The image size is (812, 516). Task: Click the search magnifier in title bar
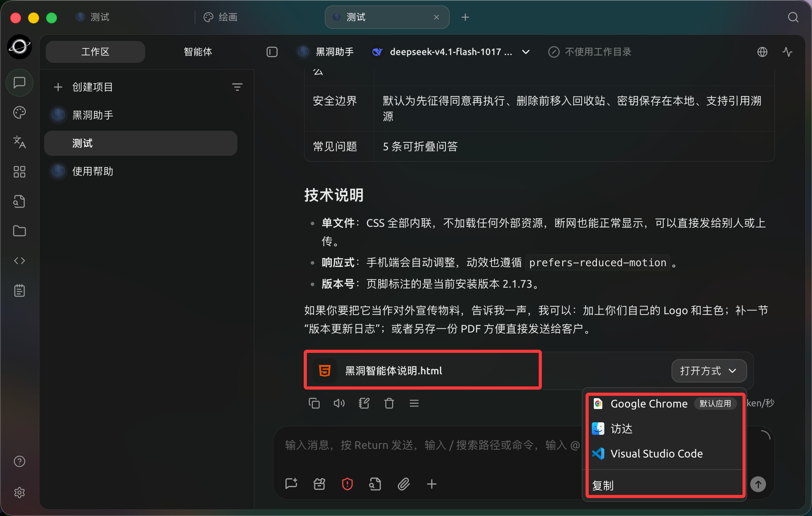793,17
